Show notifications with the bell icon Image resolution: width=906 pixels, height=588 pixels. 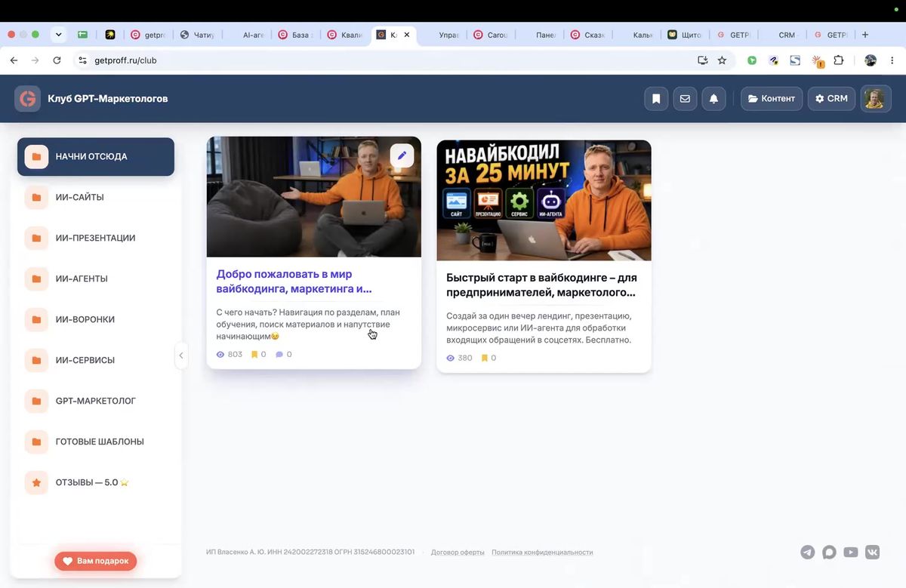click(x=713, y=99)
